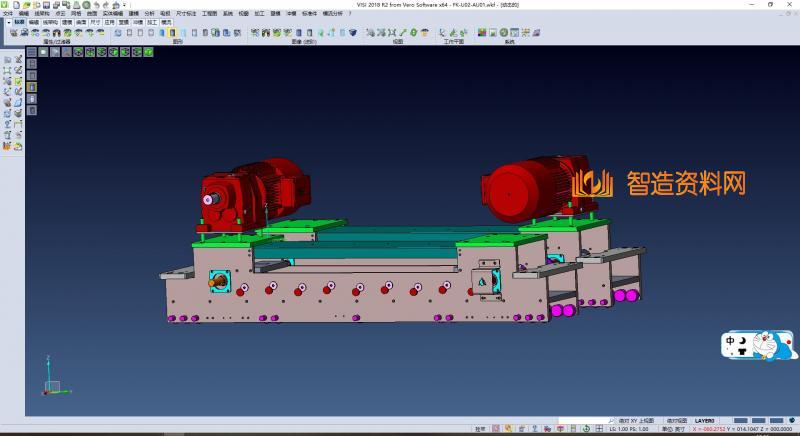Click the 绝对视图 status bar button
Image resolution: width=800 pixels, height=436 pixels.
(674, 421)
